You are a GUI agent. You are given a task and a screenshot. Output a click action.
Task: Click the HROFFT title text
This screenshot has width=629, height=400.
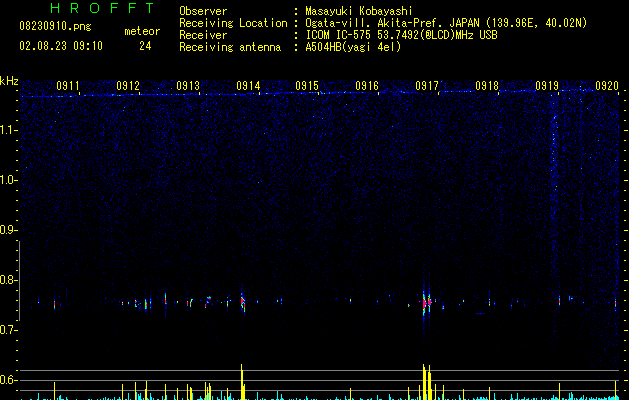(x=102, y=8)
